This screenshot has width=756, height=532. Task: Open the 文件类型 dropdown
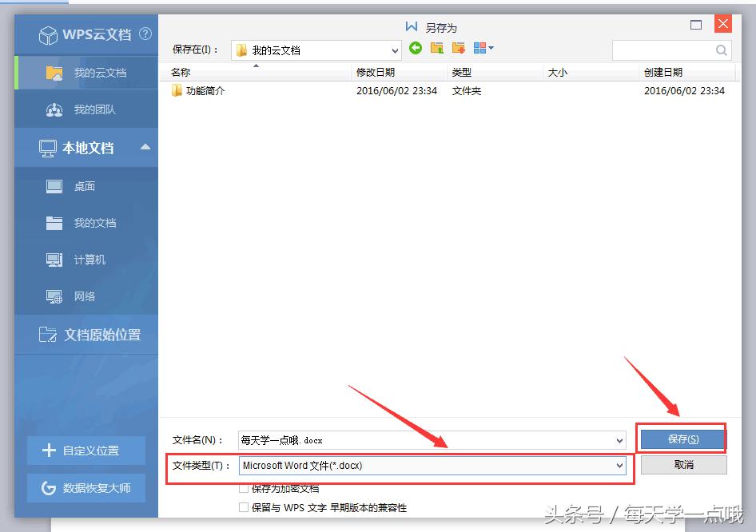(x=620, y=466)
